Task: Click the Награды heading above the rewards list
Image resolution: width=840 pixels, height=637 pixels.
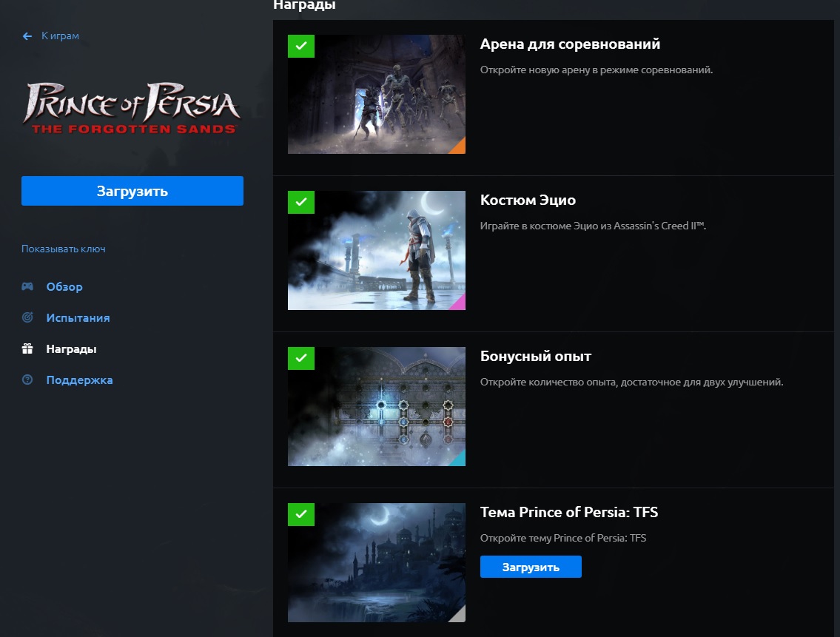Action: [x=304, y=5]
